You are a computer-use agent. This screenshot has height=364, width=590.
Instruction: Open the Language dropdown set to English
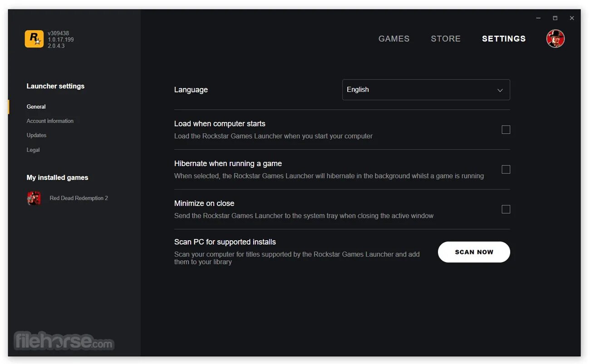click(x=426, y=90)
